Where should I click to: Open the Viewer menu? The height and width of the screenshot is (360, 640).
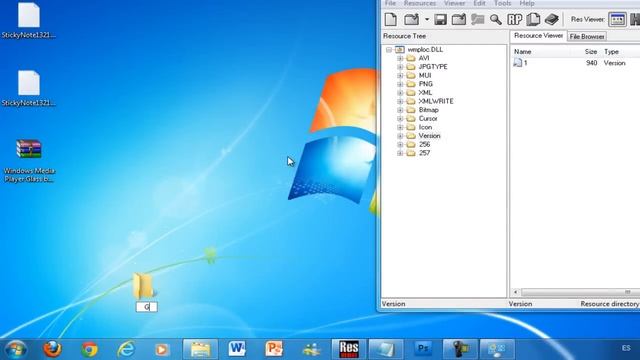pyautogui.click(x=454, y=3)
